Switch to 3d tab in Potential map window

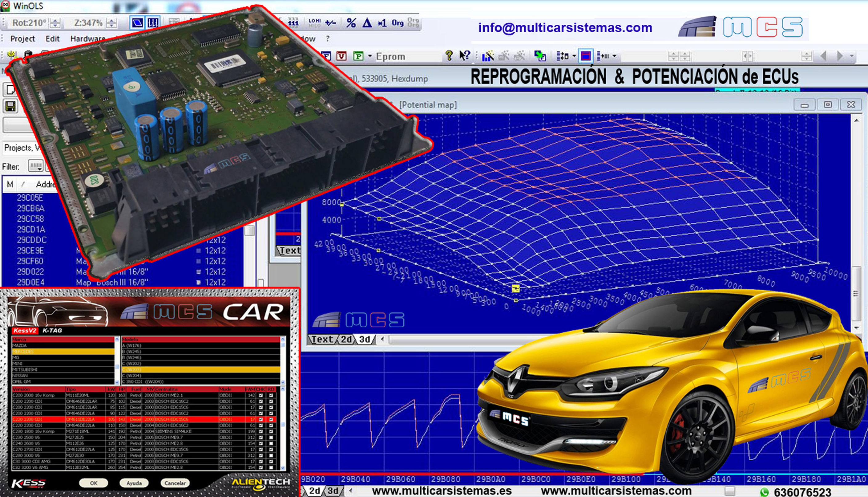[365, 339]
